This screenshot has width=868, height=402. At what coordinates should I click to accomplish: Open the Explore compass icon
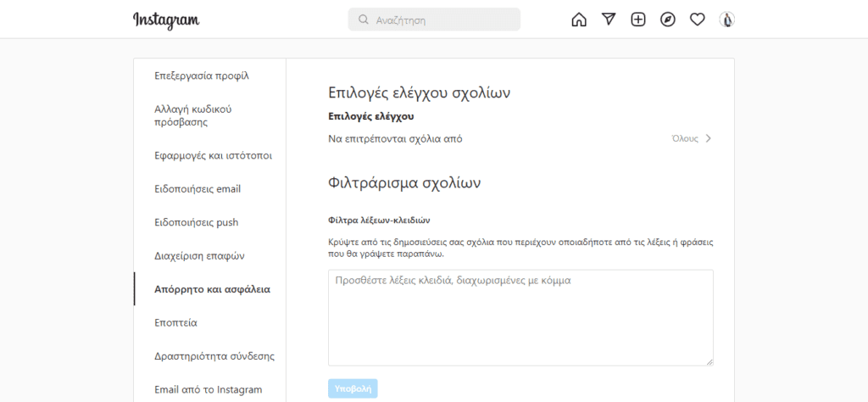(x=668, y=20)
